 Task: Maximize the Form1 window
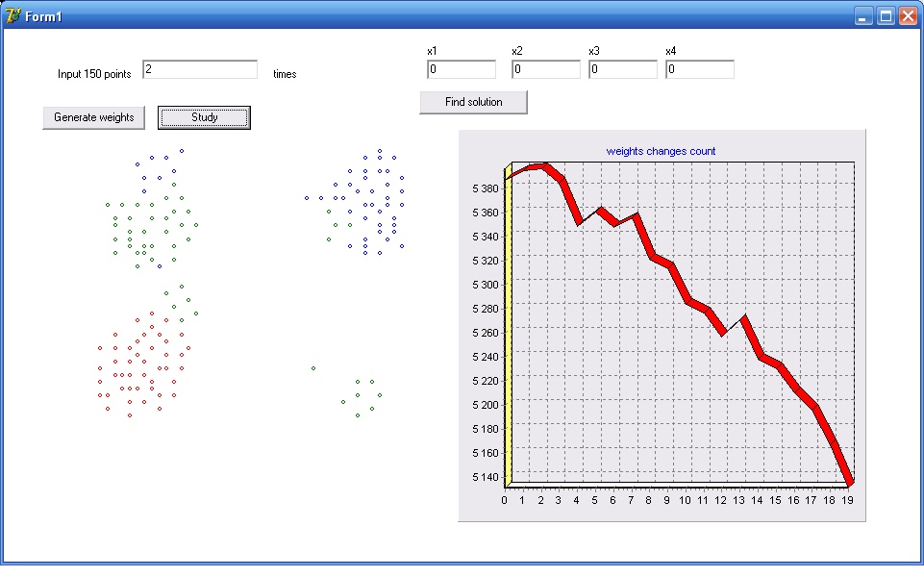pyautogui.click(x=886, y=15)
